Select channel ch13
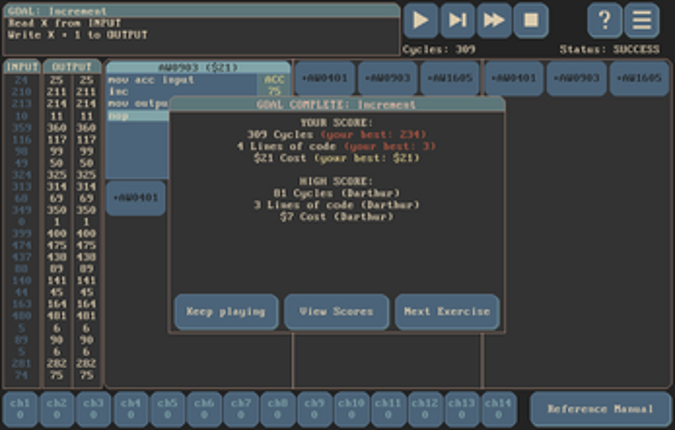Viewport: 675px width, 430px height. click(462, 409)
